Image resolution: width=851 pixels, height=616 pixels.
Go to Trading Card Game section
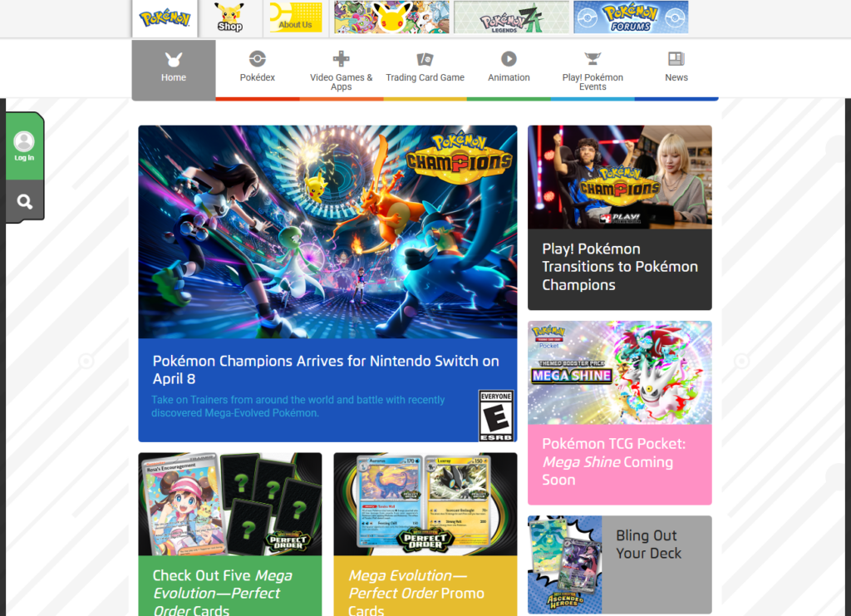(x=425, y=70)
